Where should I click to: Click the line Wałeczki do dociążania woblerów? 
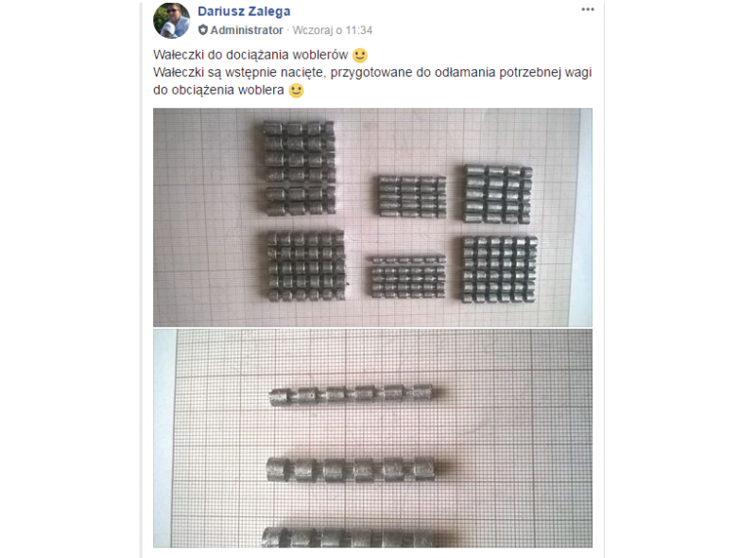(x=250, y=55)
